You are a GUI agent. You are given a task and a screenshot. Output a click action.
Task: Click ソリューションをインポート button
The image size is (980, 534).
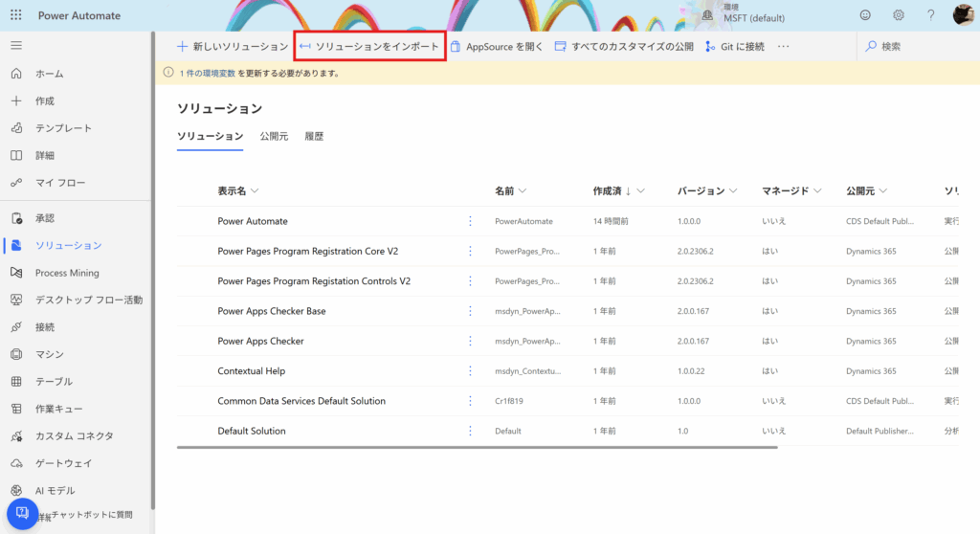369,46
